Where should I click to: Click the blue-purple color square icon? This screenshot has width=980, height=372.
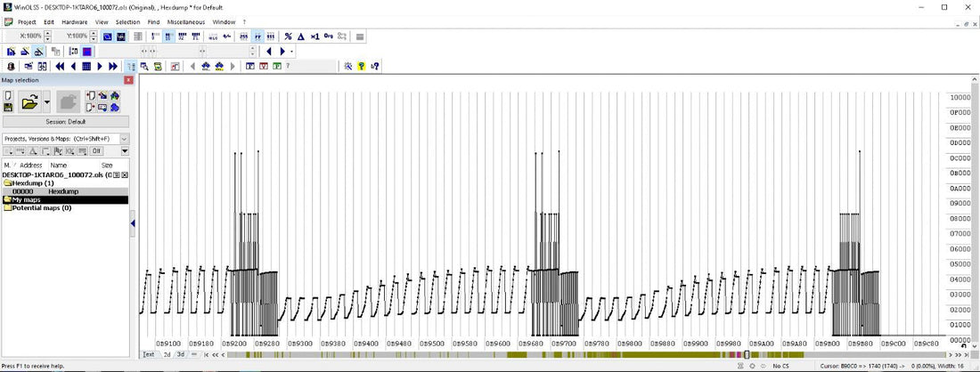[87, 52]
